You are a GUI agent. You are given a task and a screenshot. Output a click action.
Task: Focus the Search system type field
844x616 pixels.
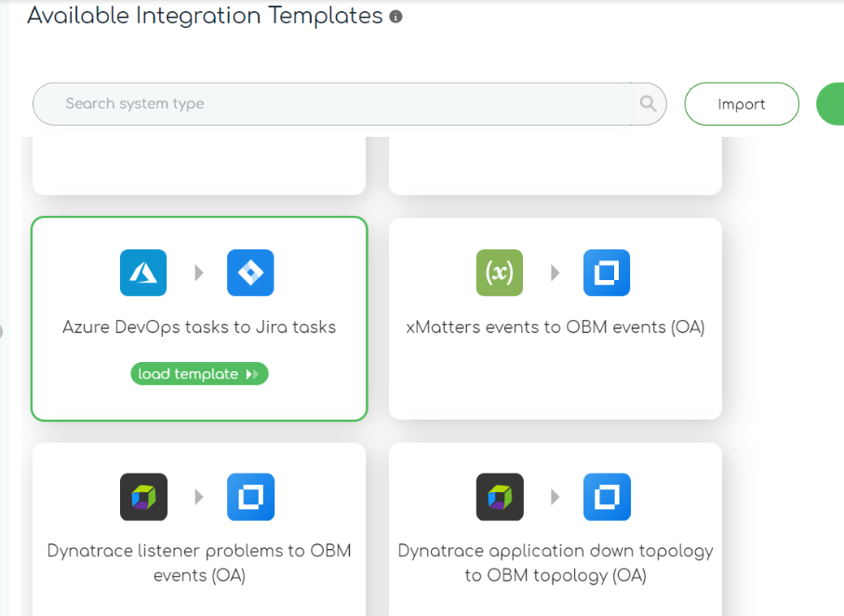point(349,104)
